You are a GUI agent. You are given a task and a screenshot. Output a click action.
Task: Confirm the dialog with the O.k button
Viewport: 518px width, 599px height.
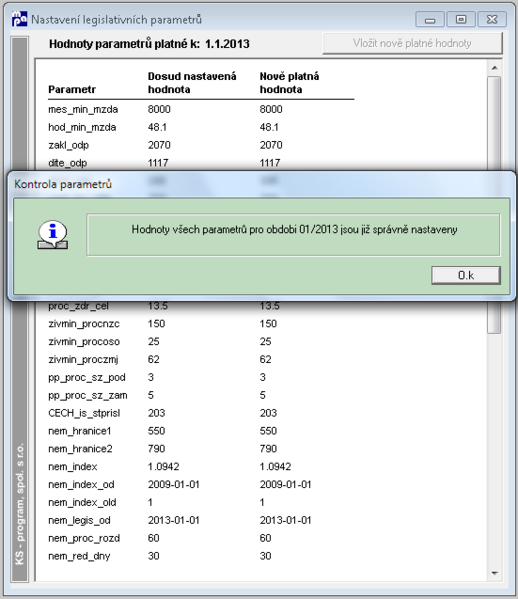(x=466, y=275)
